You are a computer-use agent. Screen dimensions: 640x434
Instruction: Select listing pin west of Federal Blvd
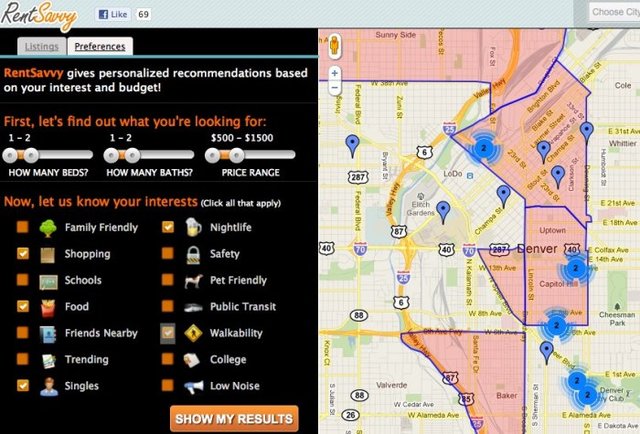[352, 146]
